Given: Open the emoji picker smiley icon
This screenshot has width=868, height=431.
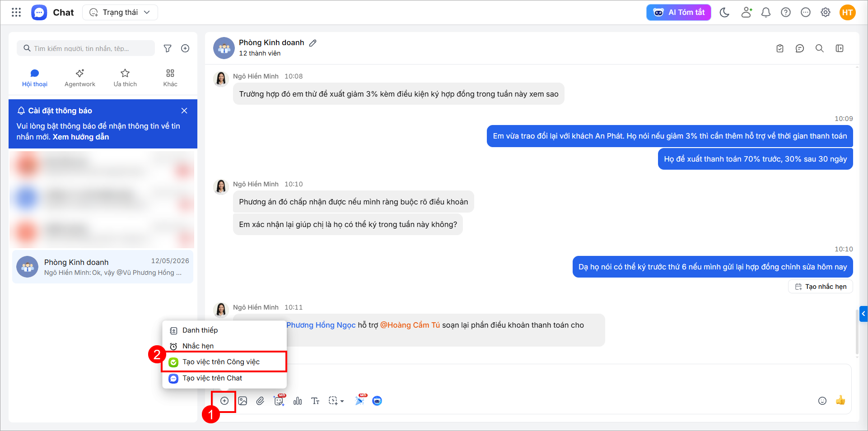Looking at the screenshot, I should (x=822, y=401).
